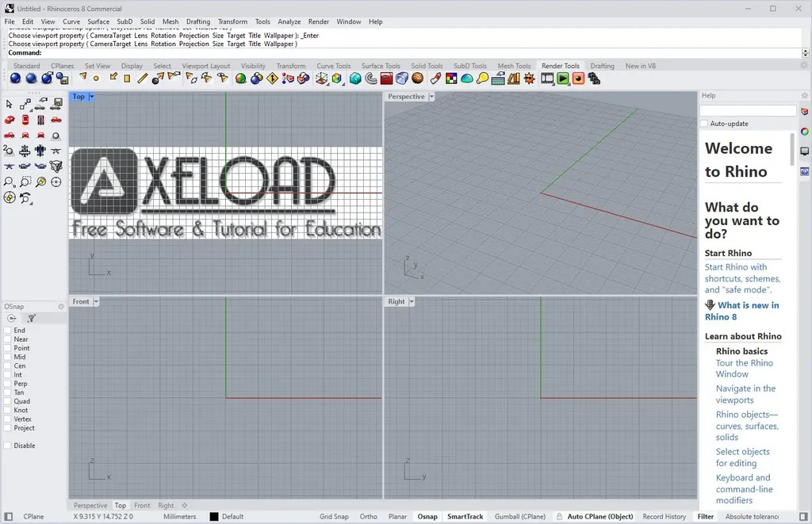Click the film strip icon
Screen dimensions: 812x524
point(547,78)
